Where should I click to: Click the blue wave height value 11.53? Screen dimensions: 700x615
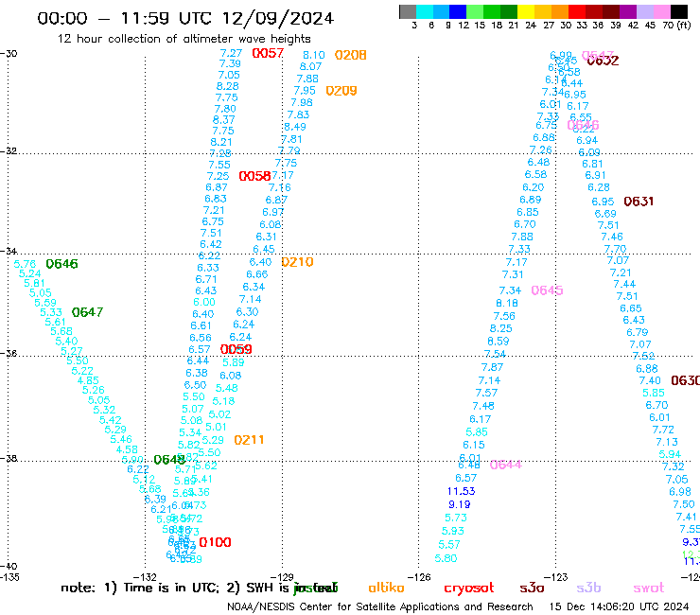462,491
